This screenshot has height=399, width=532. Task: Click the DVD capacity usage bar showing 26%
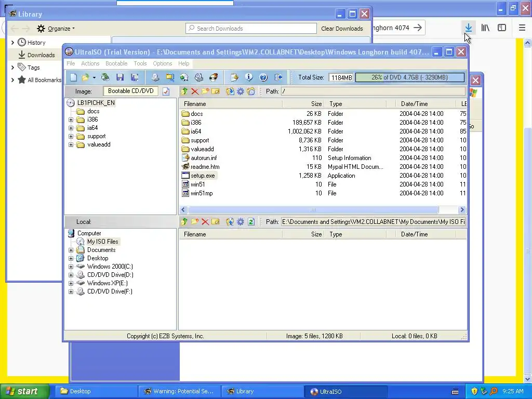(x=409, y=77)
